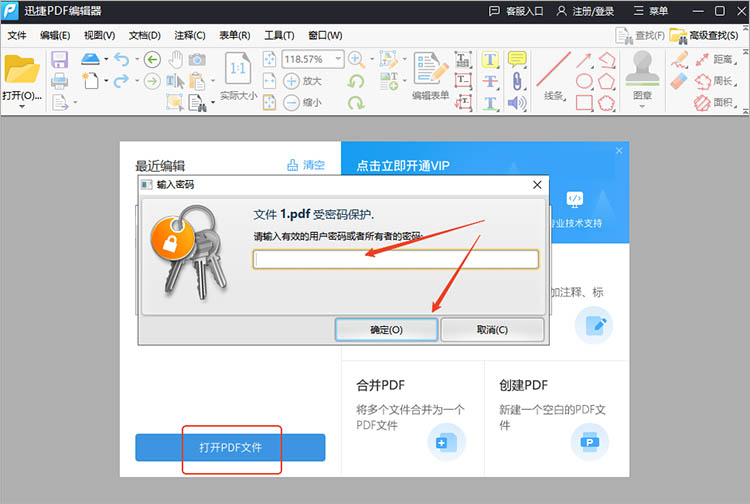Select the 面积 area measuring tool
750x504 pixels.
pyautogui.click(x=715, y=102)
